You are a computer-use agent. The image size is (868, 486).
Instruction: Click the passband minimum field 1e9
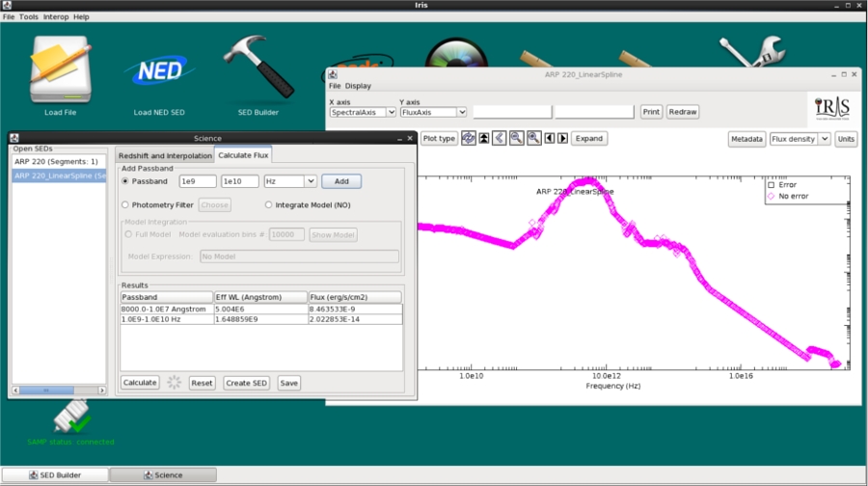[198, 181]
